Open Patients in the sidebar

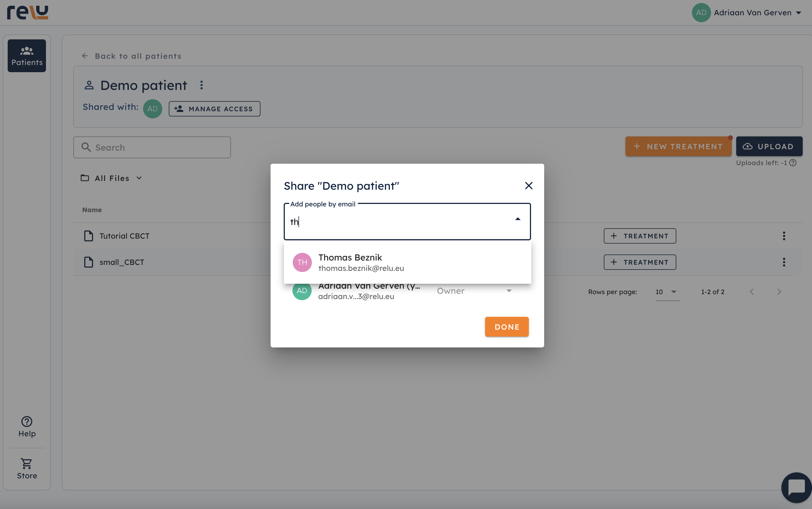point(27,56)
